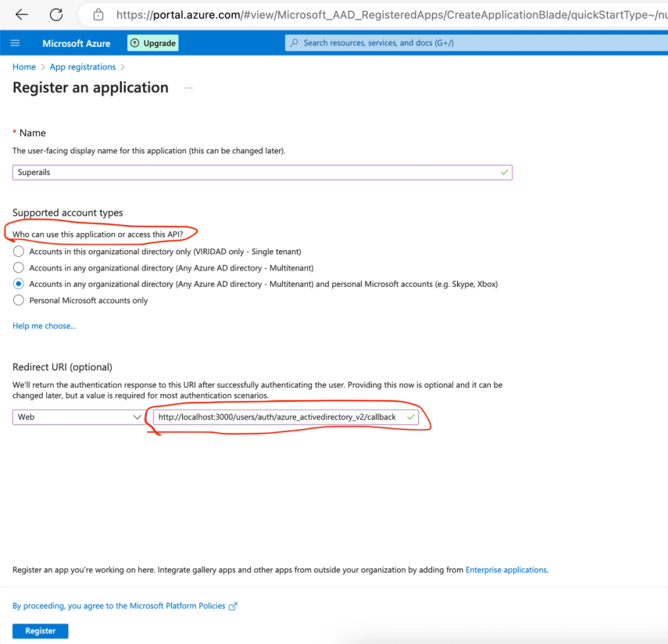
Task: Open the Enterprise applications link
Action: (506, 570)
